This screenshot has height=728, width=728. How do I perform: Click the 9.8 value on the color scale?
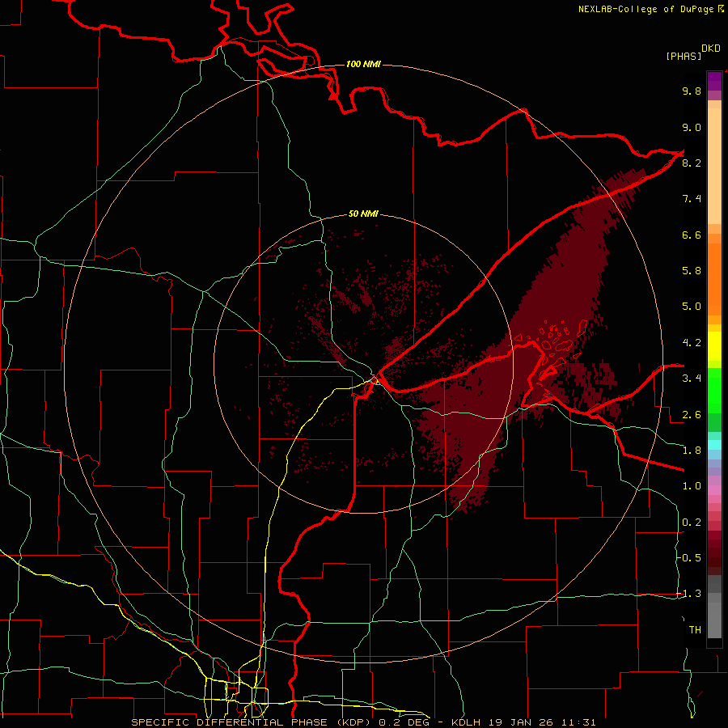click(x=692, y=91)
